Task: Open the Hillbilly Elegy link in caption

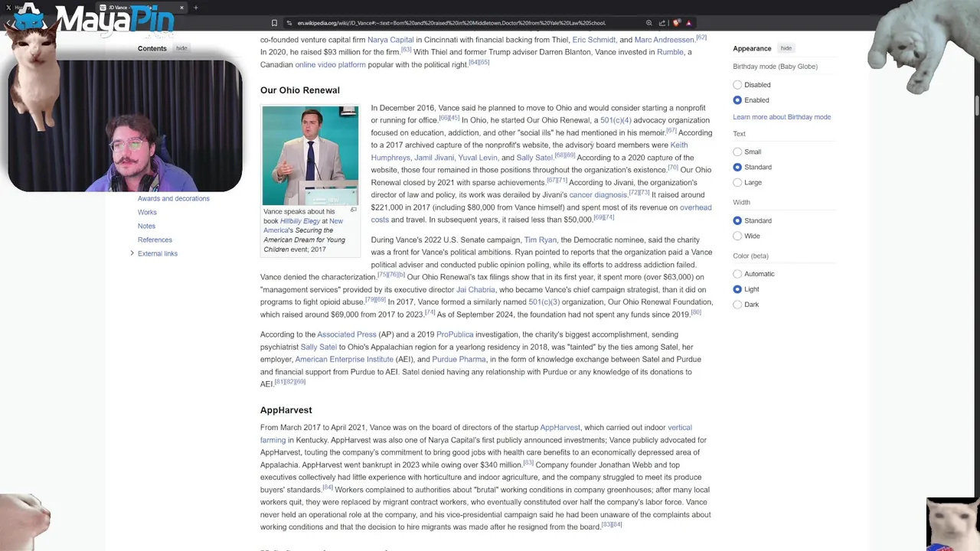Action: pos(300,221)
